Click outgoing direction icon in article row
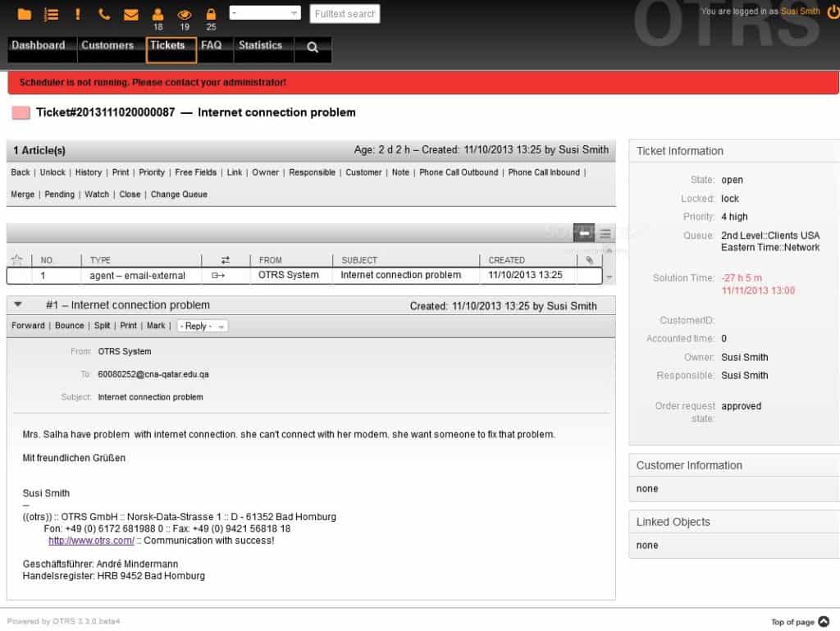This screenshot has height=631, width=840. [218, 276]
